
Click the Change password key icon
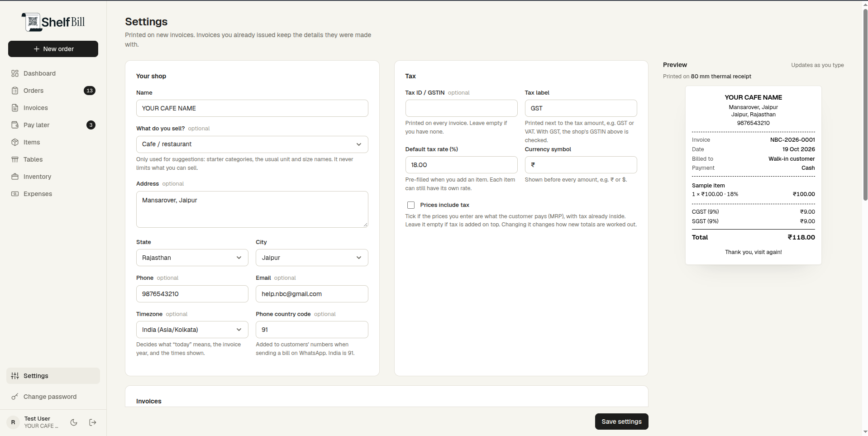15,397
